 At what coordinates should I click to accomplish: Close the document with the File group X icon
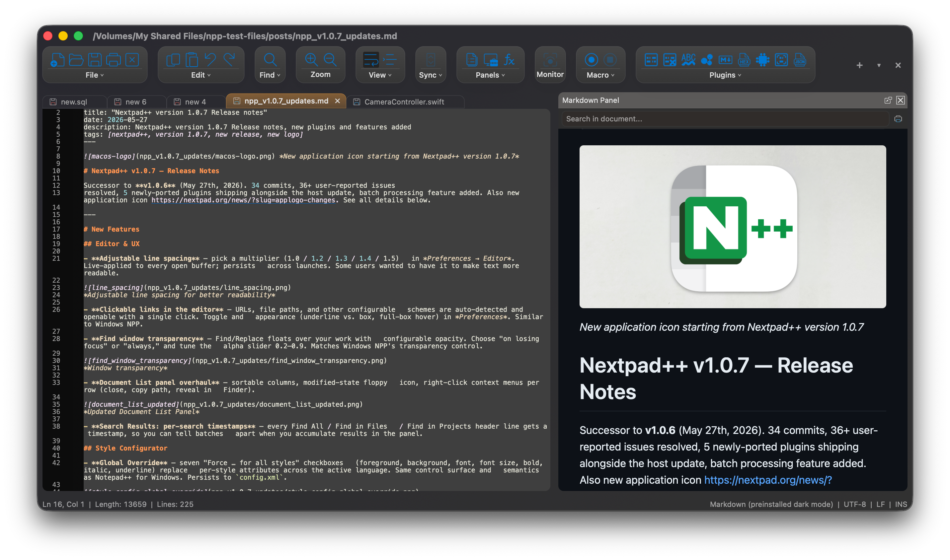(x=132, y=60)
